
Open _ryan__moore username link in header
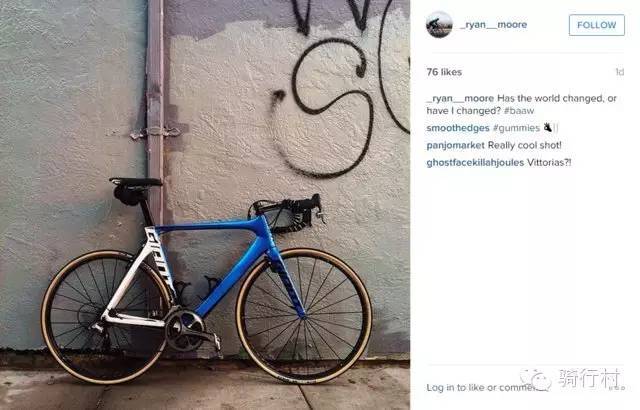493,24
